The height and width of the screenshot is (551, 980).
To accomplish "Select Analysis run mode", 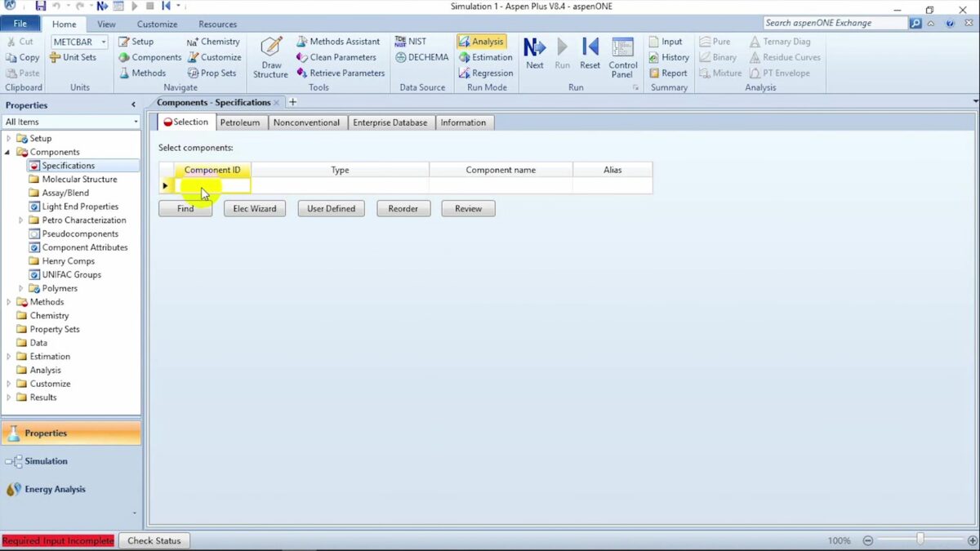I will point(481,42).
